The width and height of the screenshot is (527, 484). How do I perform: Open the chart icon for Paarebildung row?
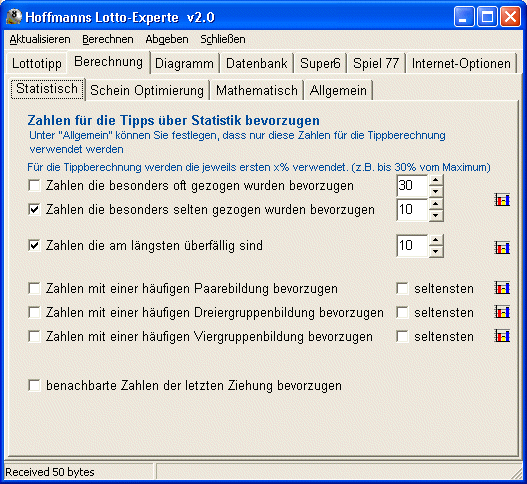[x=502, y=288]
